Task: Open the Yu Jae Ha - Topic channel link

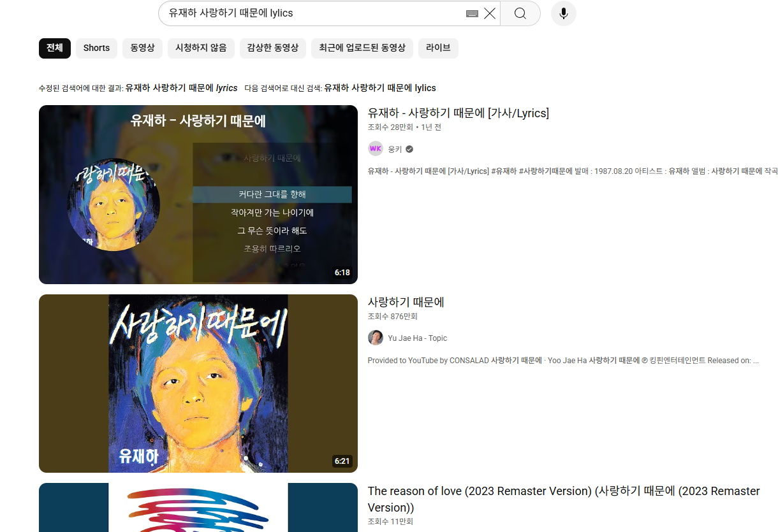Action: pos(418,338)
